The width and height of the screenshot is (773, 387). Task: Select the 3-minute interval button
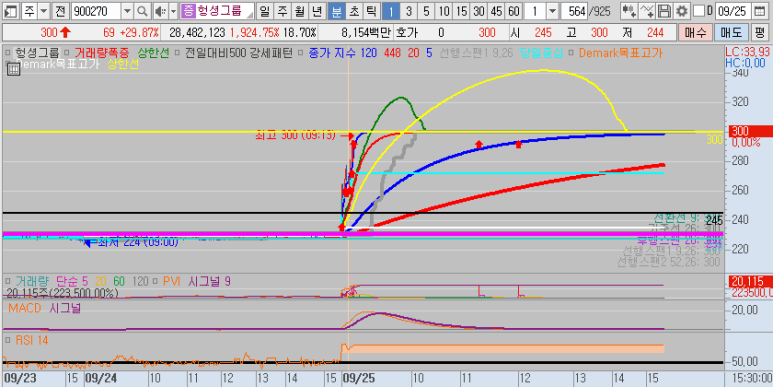pos(409,10)
